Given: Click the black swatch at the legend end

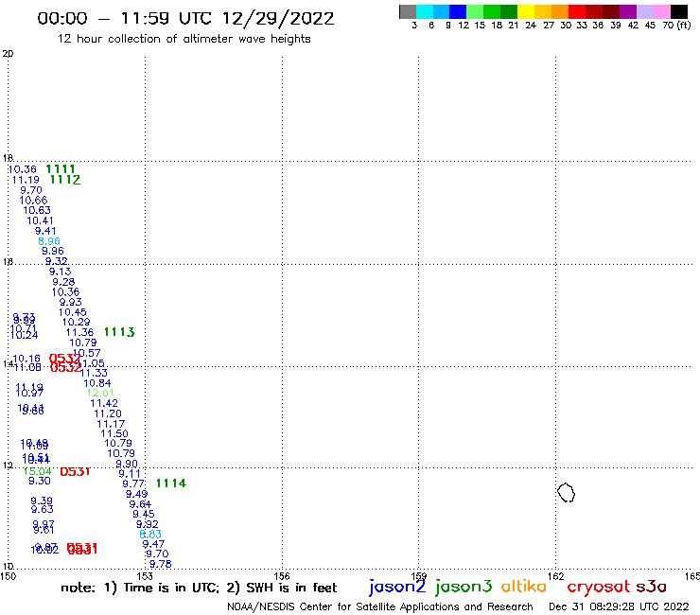Looking at the screenshot, I should 678,11.
